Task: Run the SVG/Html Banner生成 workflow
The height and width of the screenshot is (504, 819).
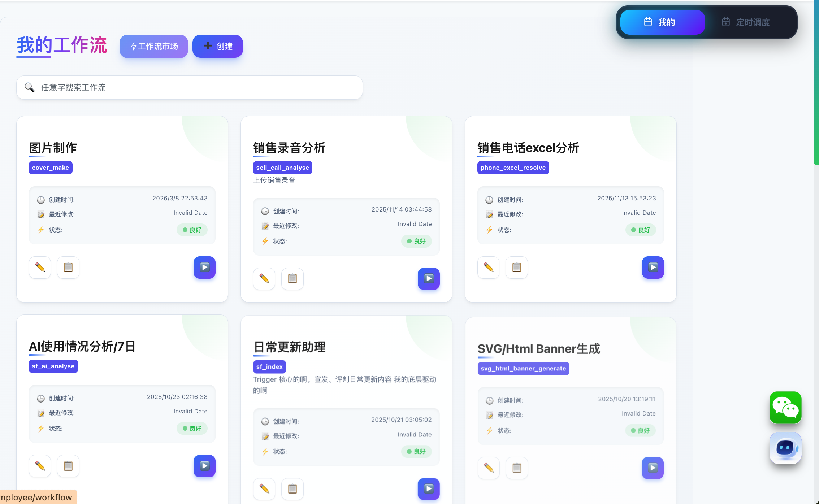Action: point(653,468)
